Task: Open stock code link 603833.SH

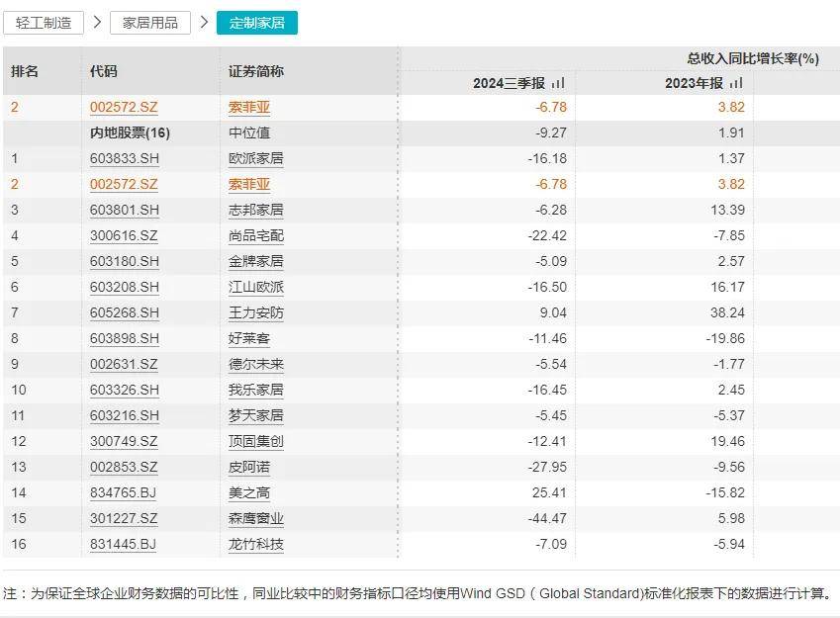Action: coord(125,158)
